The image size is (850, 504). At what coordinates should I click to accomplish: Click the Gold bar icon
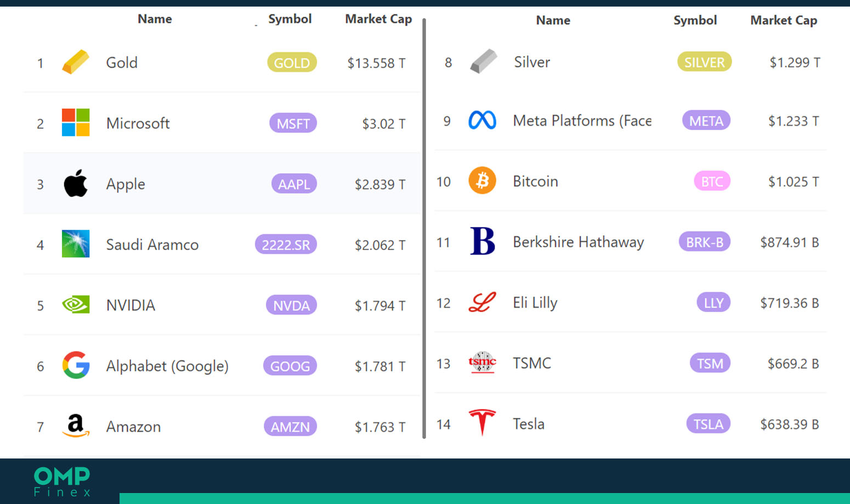76,62
